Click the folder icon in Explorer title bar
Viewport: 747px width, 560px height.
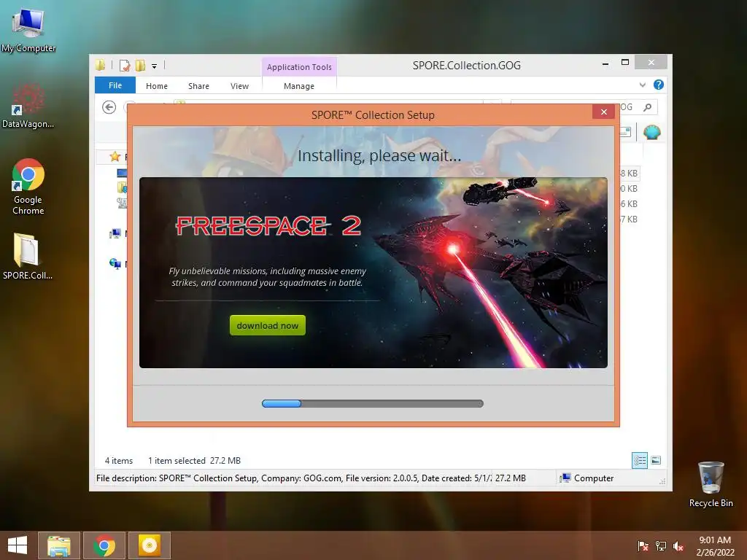coord(101,65)
